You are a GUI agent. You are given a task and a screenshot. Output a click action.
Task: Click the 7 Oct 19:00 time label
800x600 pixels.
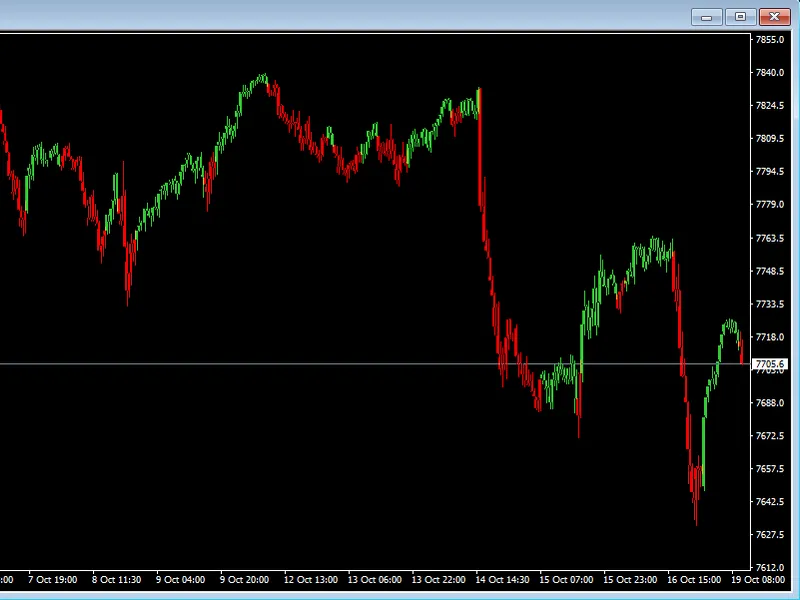tap(53, 580)
